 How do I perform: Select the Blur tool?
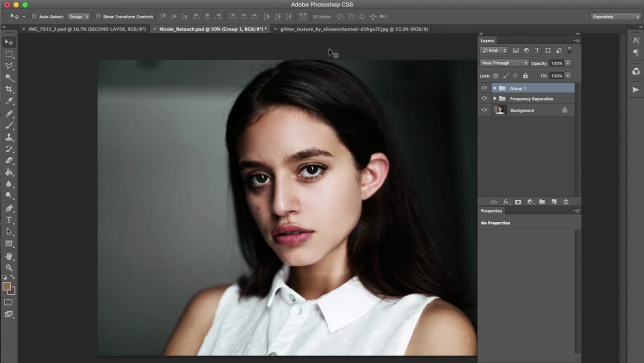click(9, 184)
